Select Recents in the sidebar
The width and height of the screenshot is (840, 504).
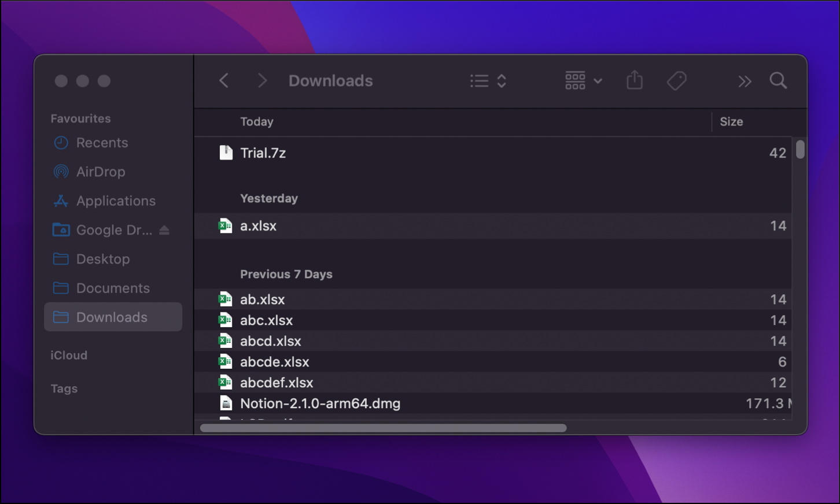point(102,143)
